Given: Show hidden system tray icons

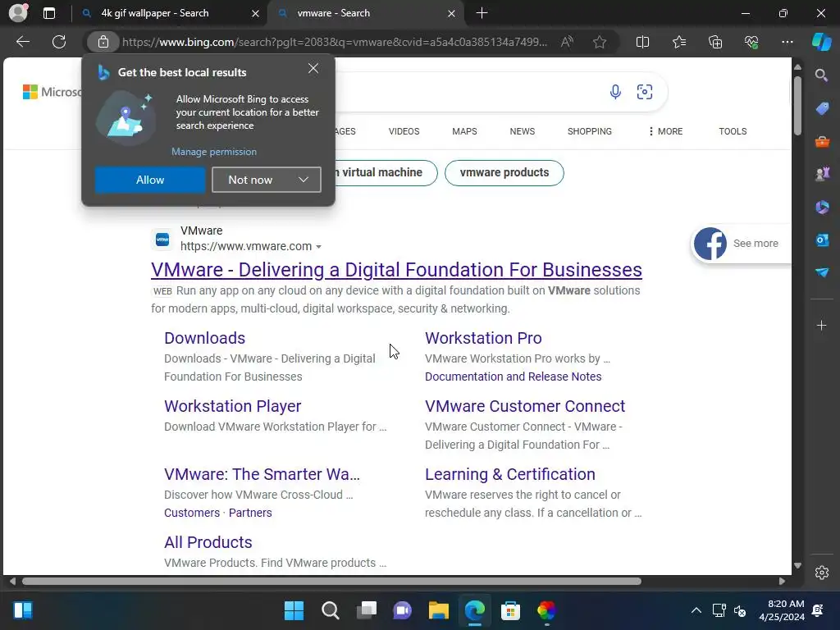Looking at the screenshot, I should [696, 610].
